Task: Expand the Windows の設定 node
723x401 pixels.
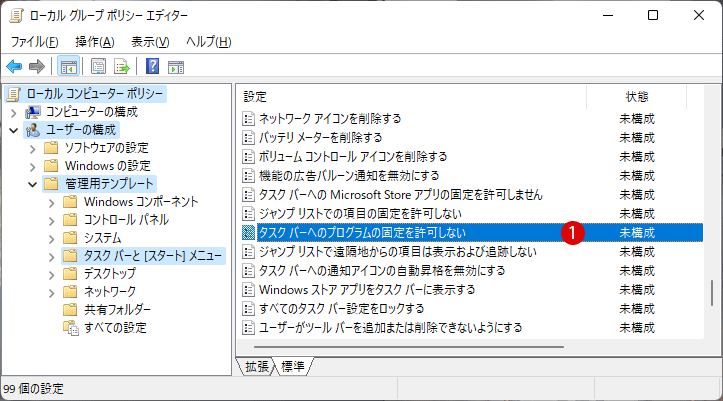Action: tap(32, 167)
